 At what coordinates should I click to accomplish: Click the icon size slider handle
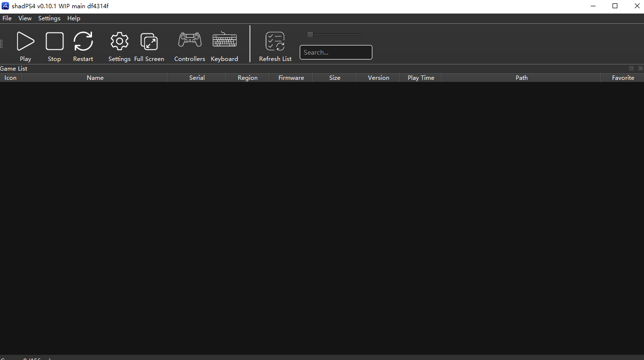coord(310,34)
